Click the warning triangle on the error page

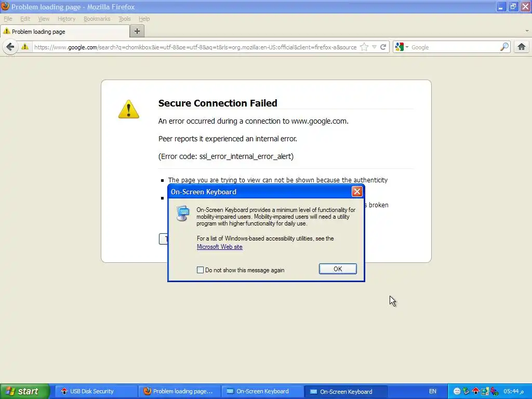coord(129,109)
